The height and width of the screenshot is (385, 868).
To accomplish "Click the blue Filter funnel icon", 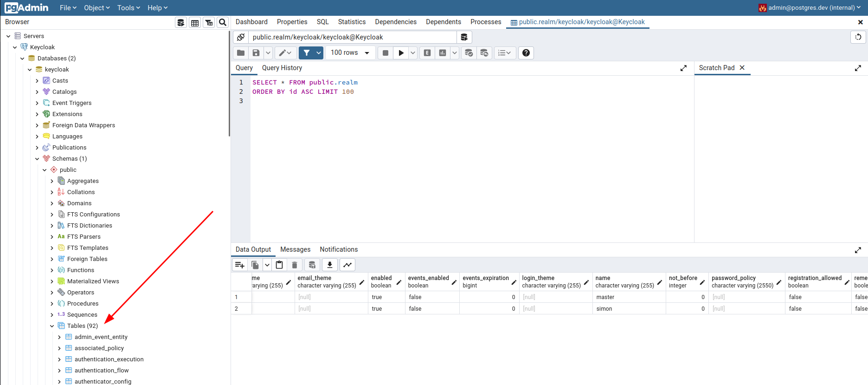I will (307, 53).
